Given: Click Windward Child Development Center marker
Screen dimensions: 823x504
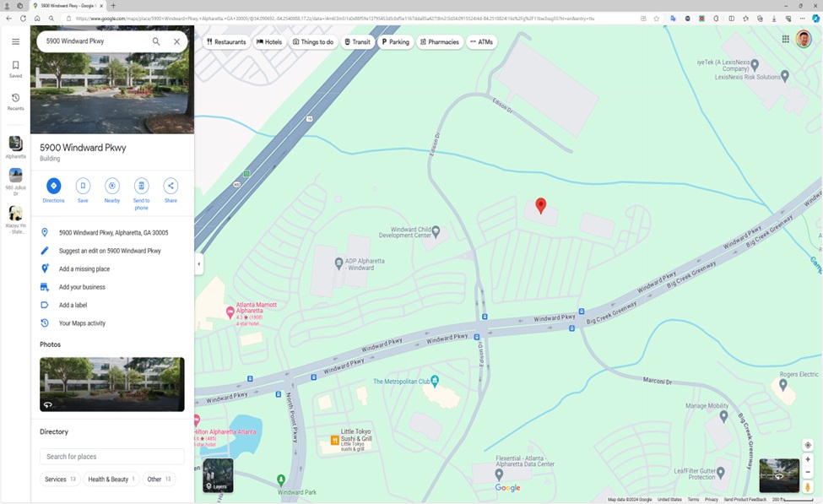Looking at the screenshot, I should [x=436, y=231].
